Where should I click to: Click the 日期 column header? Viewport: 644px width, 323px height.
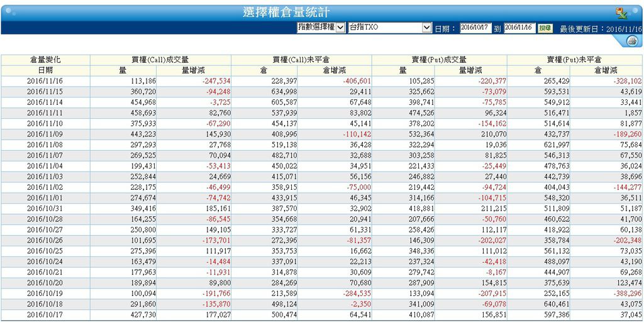point(45,70)
